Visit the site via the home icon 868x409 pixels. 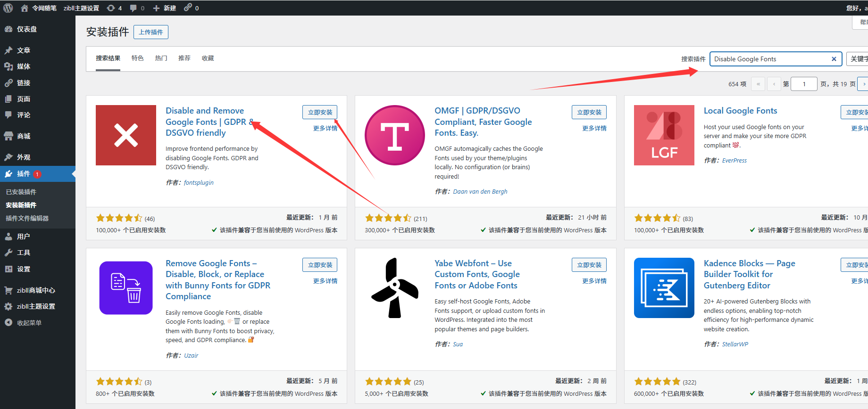pyautogui.click(x=25, y=8)
